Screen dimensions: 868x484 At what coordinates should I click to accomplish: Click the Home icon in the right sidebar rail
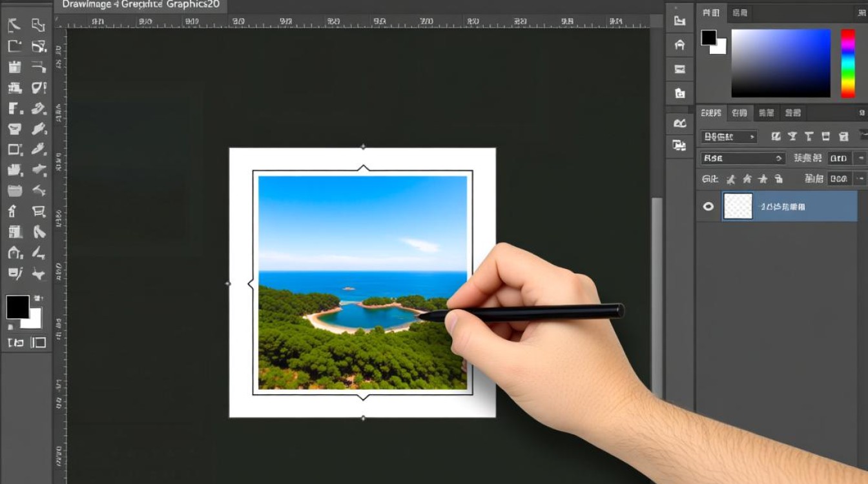pos(679,44)
